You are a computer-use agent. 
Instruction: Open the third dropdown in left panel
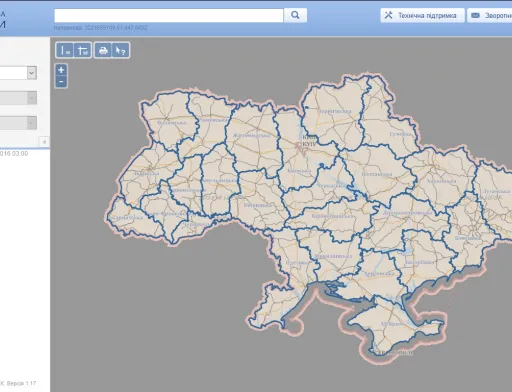coord(32,123)
